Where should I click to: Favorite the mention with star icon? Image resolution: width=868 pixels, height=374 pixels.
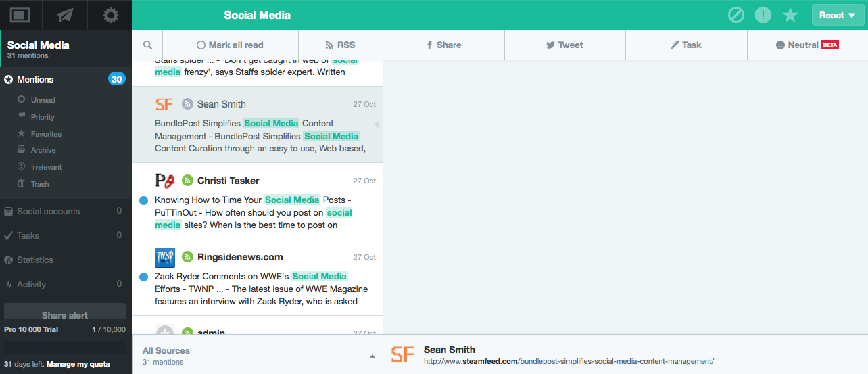790,15
